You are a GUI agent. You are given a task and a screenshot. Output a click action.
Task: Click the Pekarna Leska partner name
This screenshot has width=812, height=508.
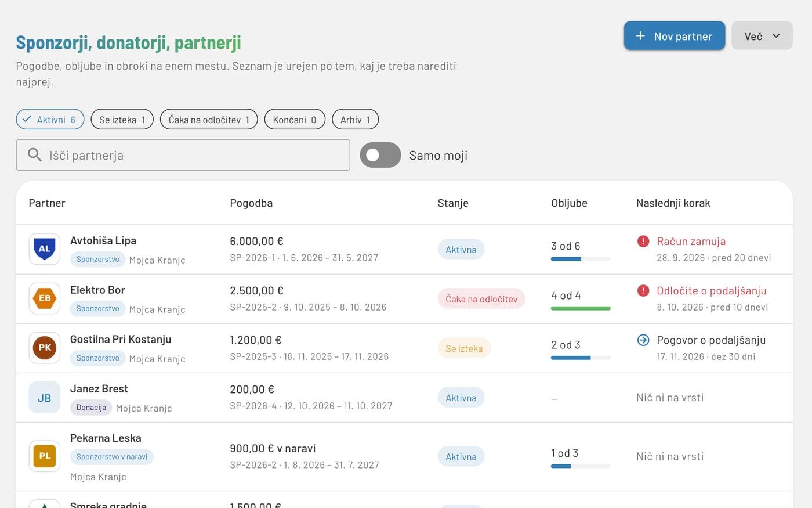tap(106, 438)
